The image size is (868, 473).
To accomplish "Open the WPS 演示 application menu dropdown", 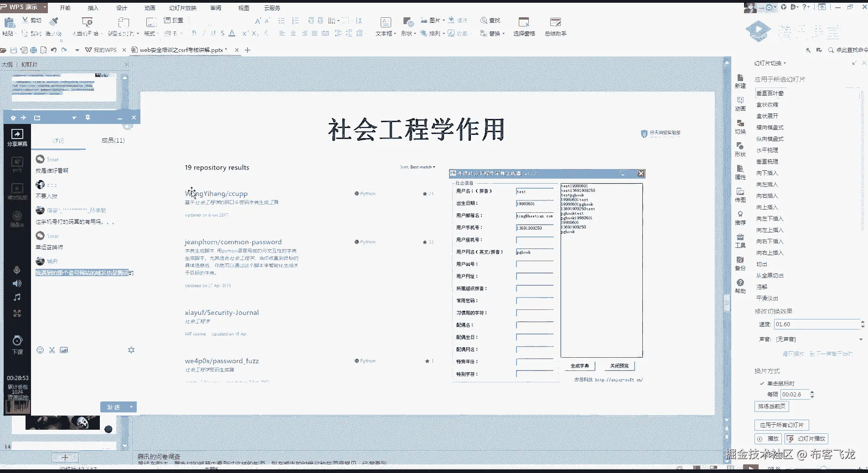I will [x=45, y=7].
